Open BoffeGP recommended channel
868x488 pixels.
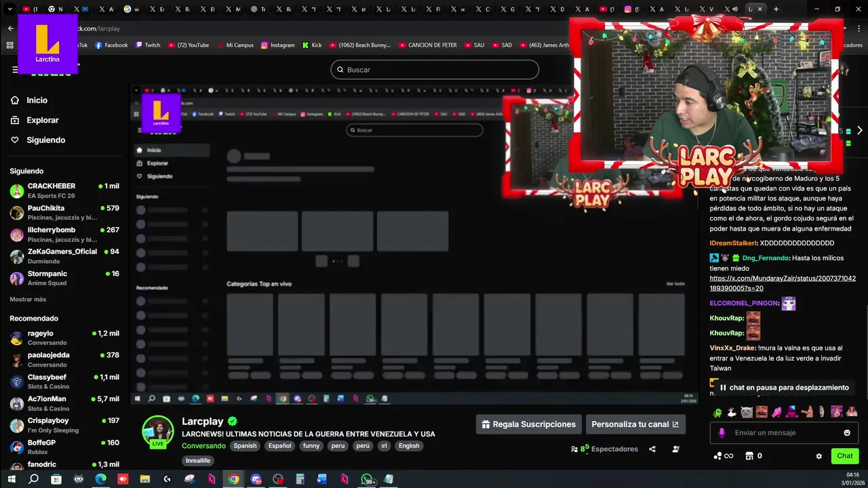64,447
